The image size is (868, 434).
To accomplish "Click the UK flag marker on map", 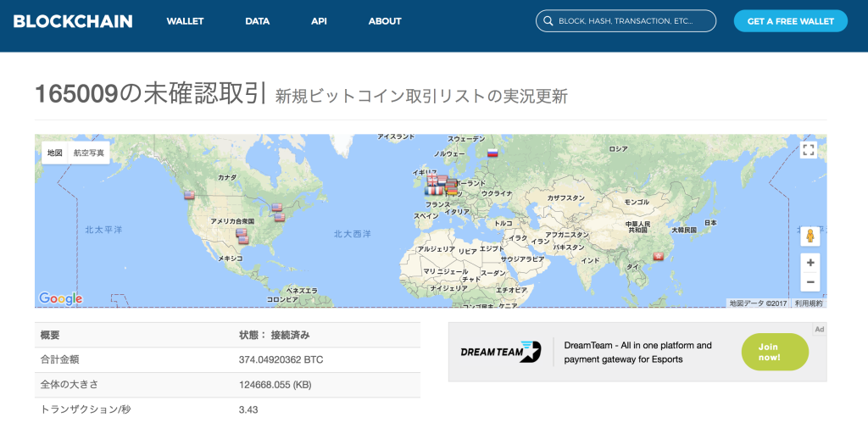I will [x=432, y=180].
